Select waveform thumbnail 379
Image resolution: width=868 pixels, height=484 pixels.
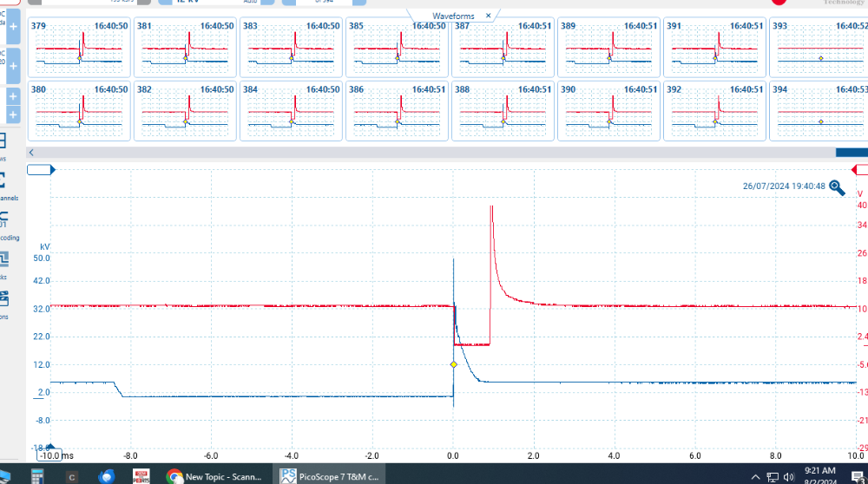tap(80, 47)
